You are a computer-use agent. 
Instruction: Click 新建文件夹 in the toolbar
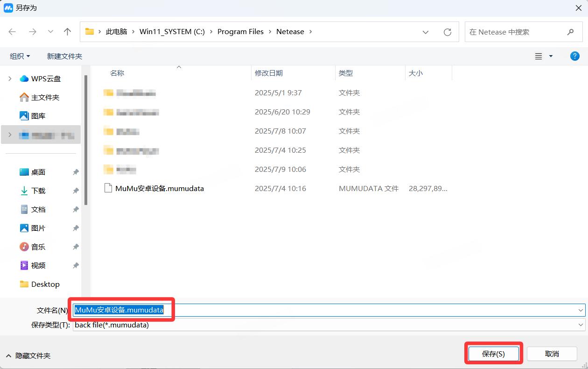(x=64, y=56)
